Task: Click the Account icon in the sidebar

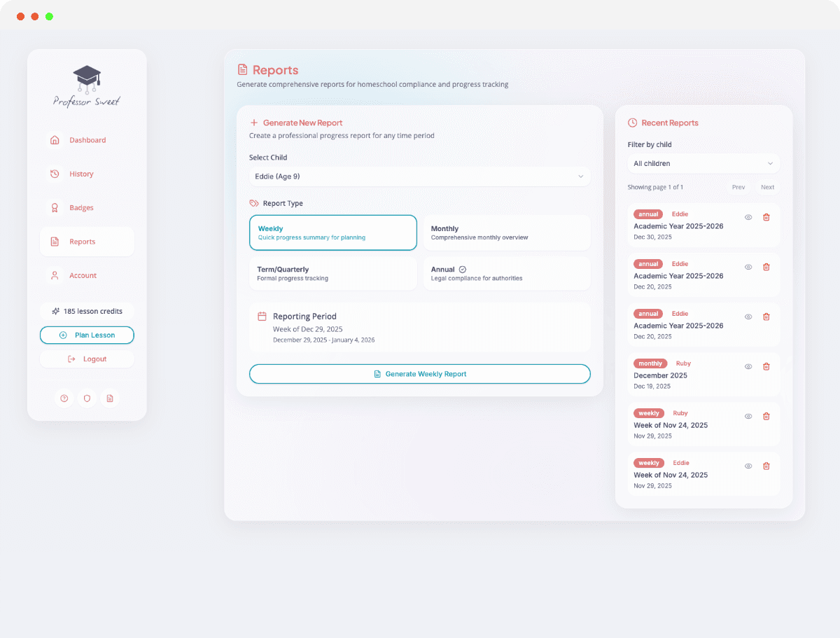Action: point(55,275)
